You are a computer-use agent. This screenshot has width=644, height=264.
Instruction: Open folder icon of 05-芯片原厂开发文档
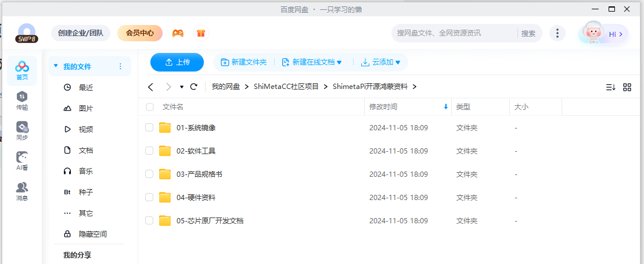tap(165, 221)
